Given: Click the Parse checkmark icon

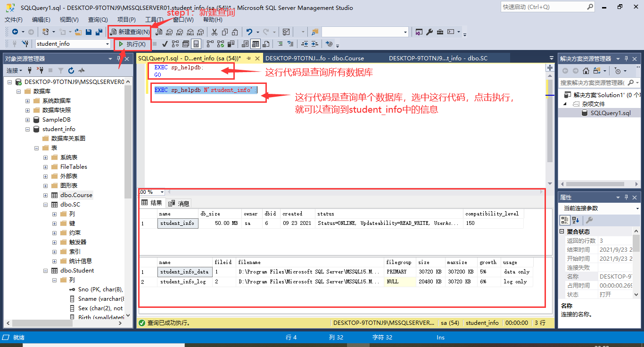Looking at the screenshot, I should click(x=165, y=44).
